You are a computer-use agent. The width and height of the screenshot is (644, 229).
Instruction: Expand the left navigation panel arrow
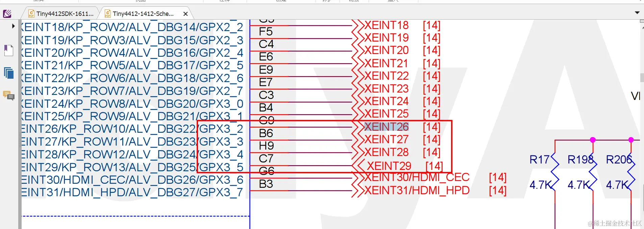pyautogui.click(x=13, y=26)
